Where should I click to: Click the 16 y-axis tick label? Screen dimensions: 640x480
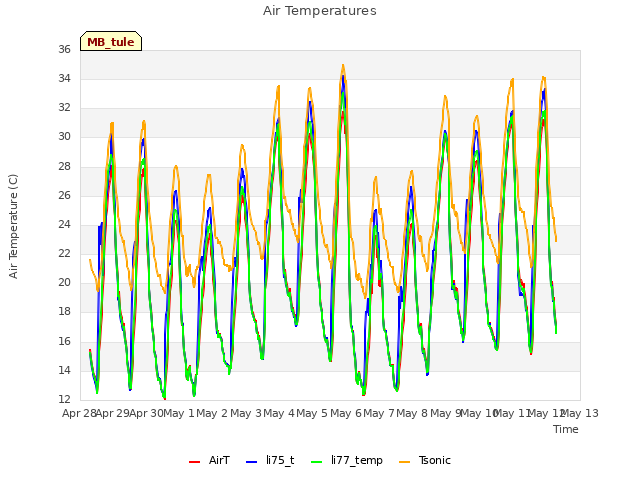point(64,341)
